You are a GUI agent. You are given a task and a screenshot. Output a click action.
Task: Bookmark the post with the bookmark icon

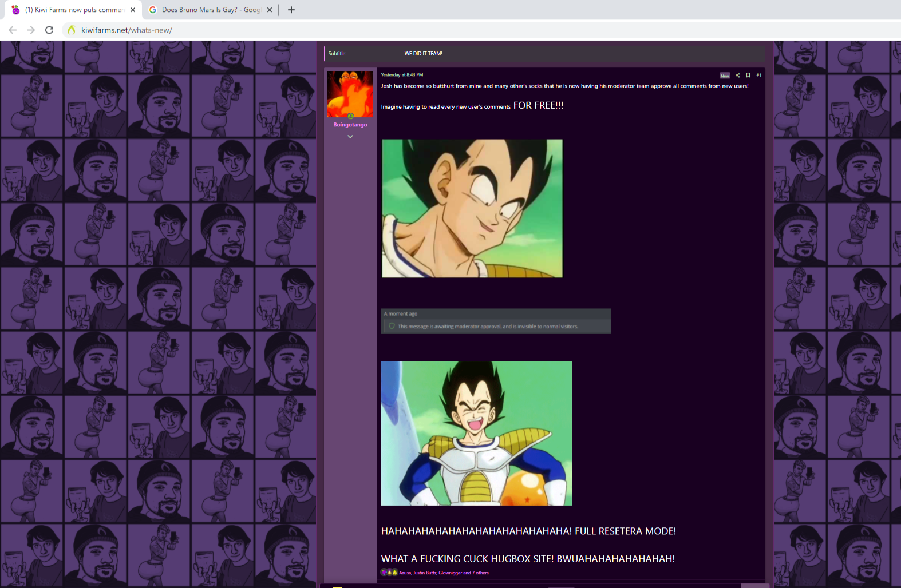click(x=748, y=75)
